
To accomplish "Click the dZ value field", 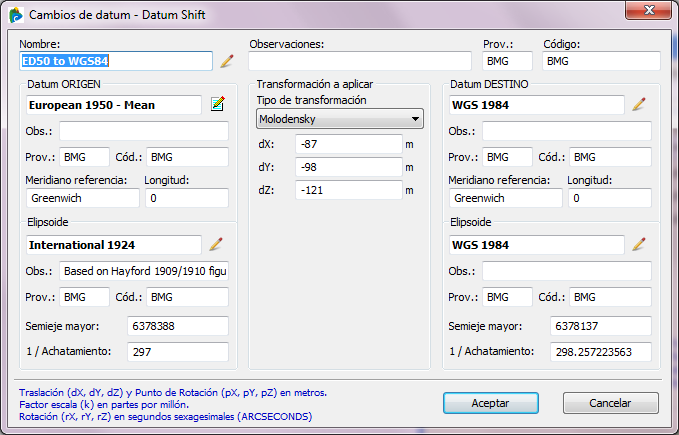I will (347, 190).
